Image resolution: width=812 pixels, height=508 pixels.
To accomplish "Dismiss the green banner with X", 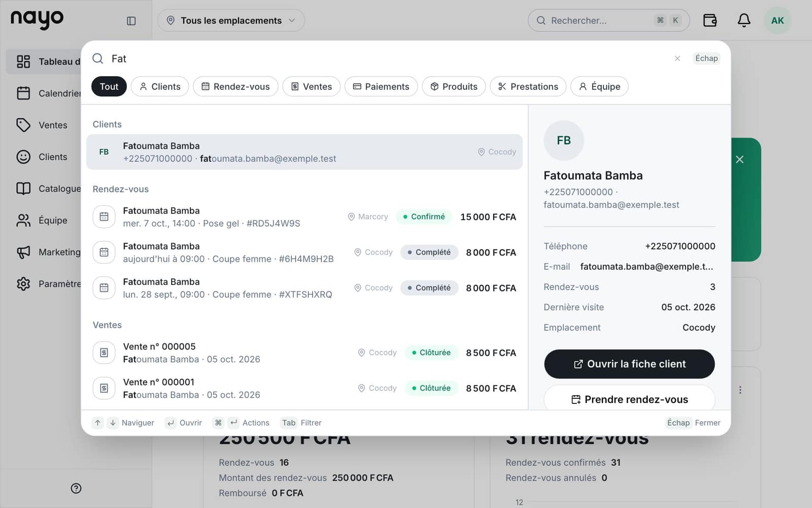I will pyautogui.click(x=740, y=160).
